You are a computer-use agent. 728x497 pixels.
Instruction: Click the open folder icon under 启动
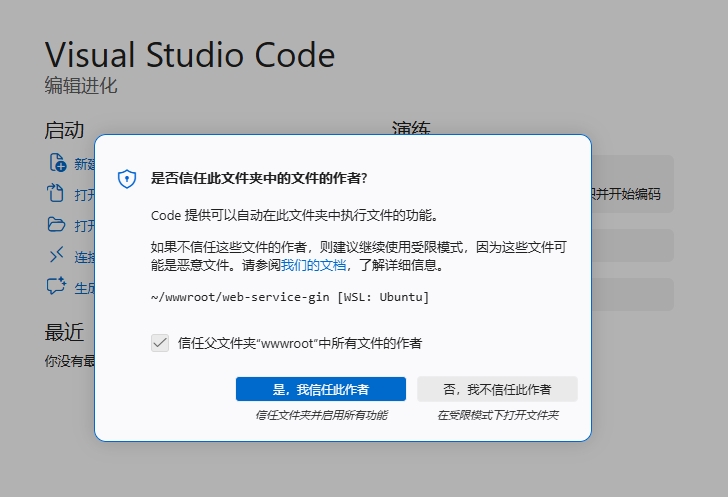click(56, 224)
